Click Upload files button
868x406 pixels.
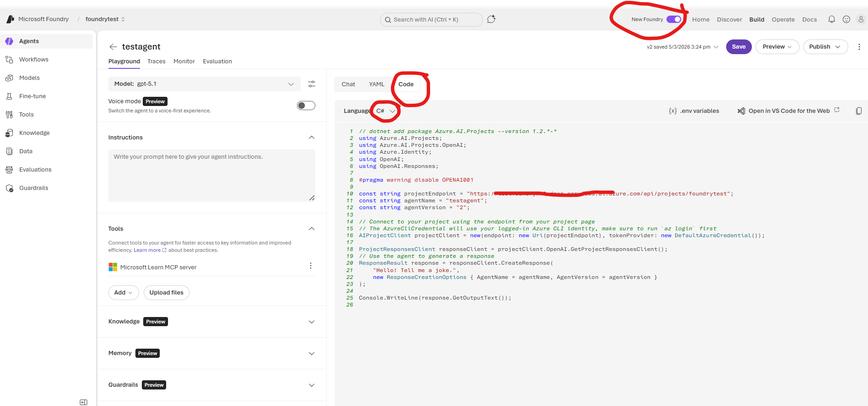pyautogui.click(x=166, y=293)
